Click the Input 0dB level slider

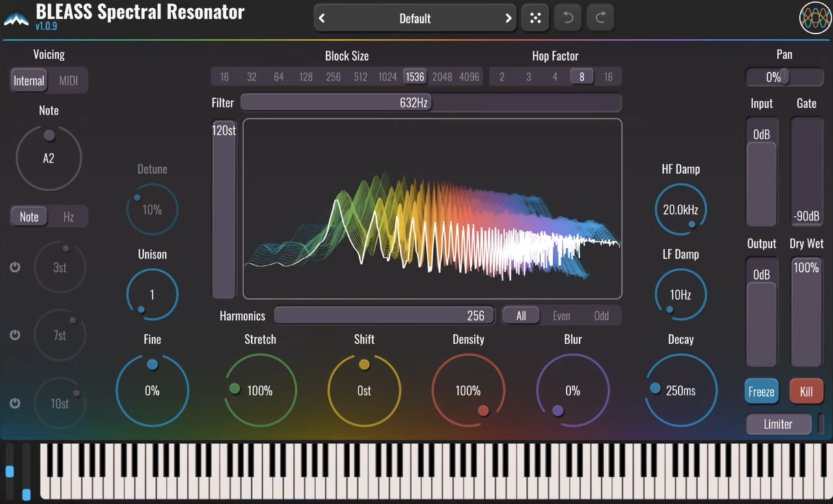[x=761, y=172]
